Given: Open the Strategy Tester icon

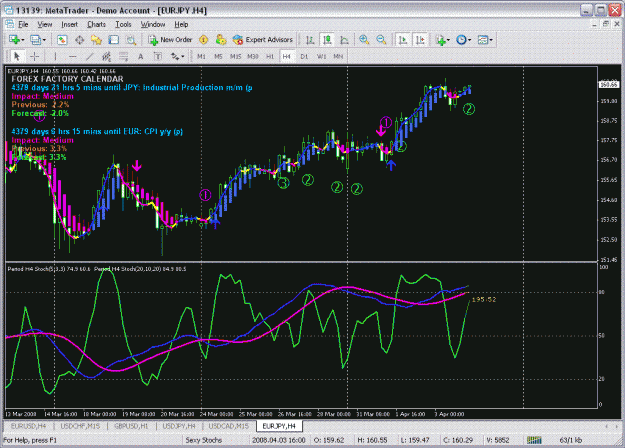Looking at the screenshot, I should (x=131, y=40).
